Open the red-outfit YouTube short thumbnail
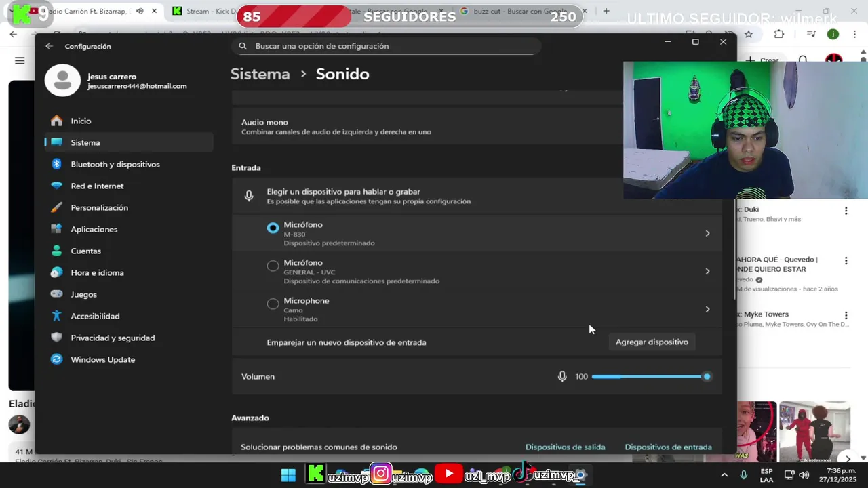This screenshot has height=488, width=868. 814,431
